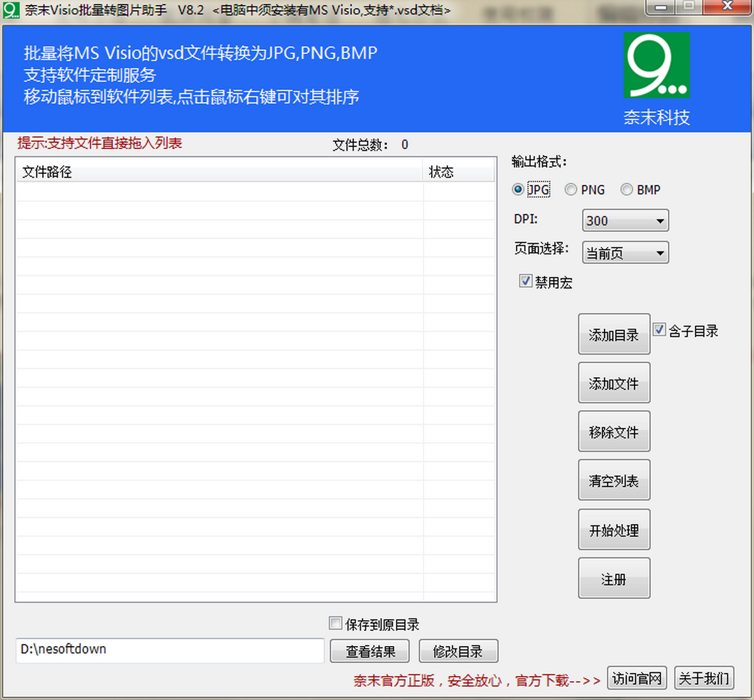The image size is (754, 700).
Task: Open the DPI dropdown list
Action: pos(659,221)
